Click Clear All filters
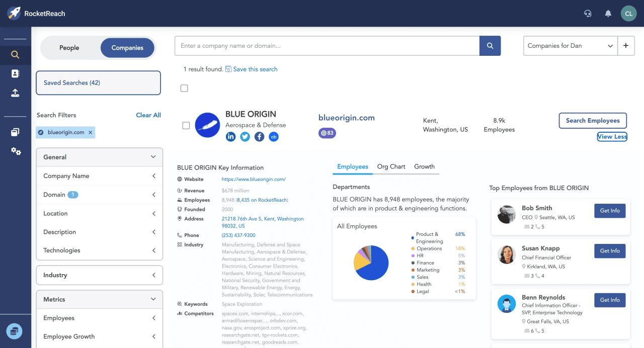Viewport: 644px width, 348px height. click(148, 115)
